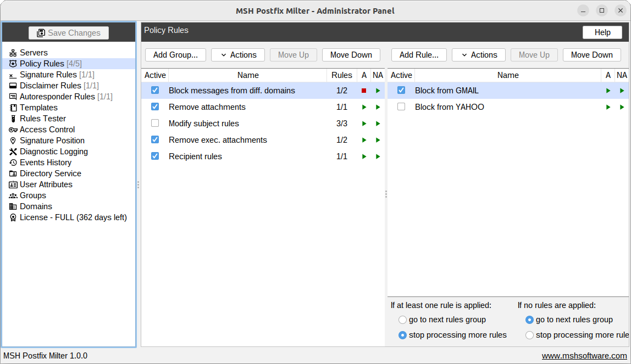Open the groups Actions dropdown
The image size is (631, 364).
pos(238,55)
